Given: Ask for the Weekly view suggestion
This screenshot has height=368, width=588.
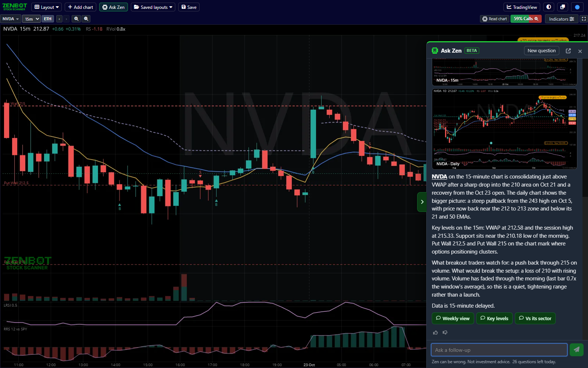Looking at the screenshot, I should coord(452,318).
